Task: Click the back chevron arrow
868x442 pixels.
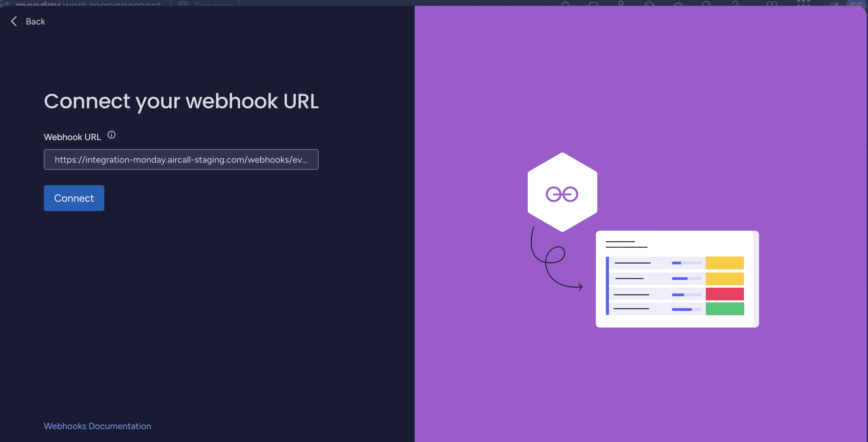Action: pyautogui.click(x=14, y=21)
